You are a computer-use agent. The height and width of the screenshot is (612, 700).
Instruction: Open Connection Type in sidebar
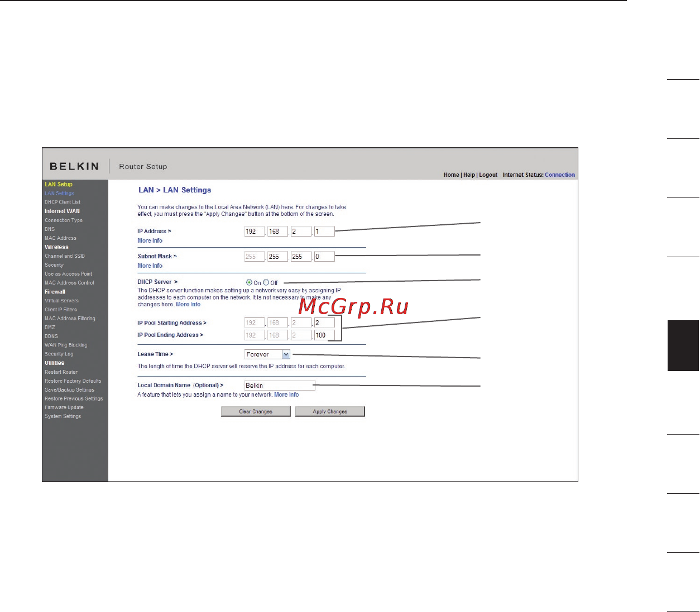(64, 220)
